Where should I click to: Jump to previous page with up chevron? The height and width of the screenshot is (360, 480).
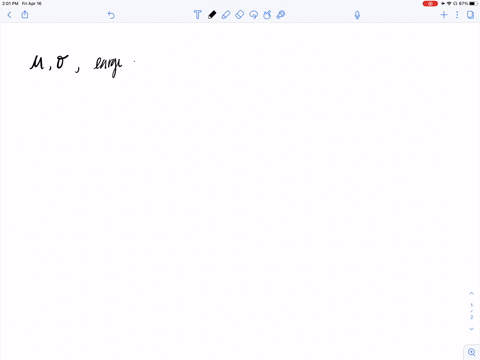tap(471, 293)
